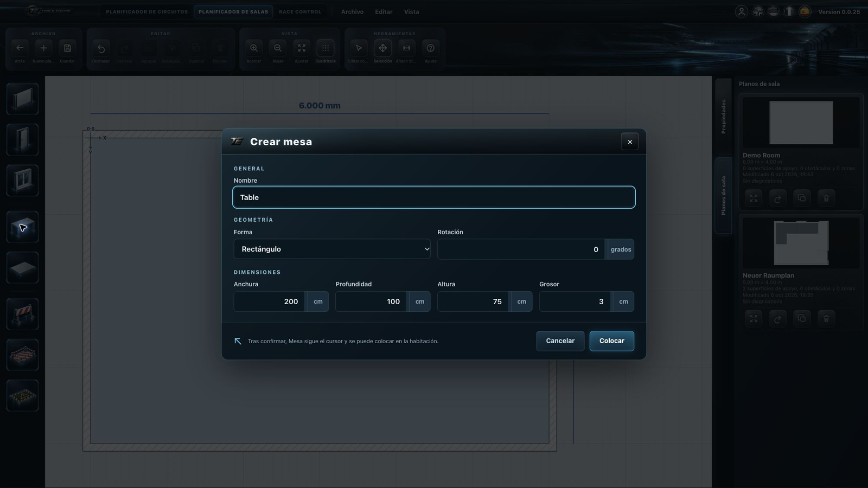Toggle the Cuadrícula grid icon
This screenshot has height=488, width=868.
coord(325,48)
